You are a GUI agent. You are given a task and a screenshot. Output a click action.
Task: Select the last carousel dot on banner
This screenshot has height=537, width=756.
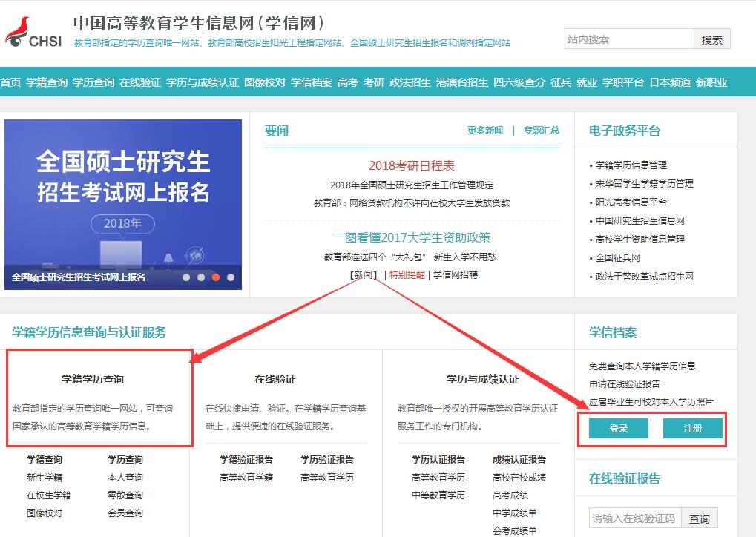(231, 277)
